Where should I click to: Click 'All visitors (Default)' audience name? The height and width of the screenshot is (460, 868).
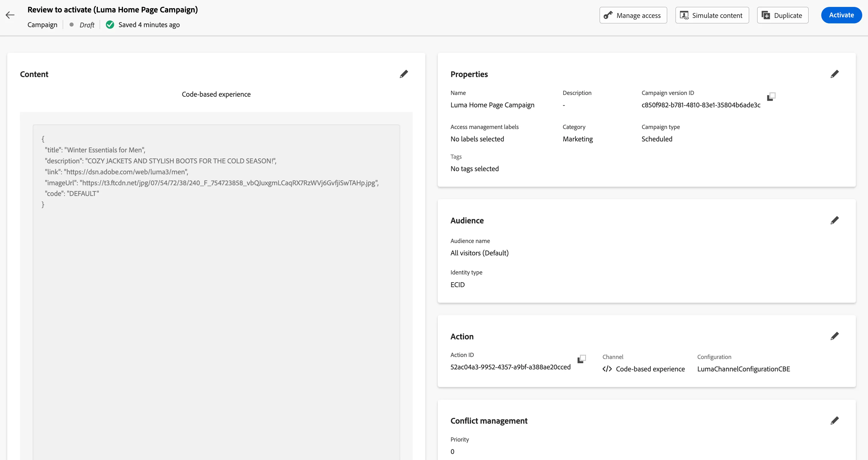pos(480,253)
